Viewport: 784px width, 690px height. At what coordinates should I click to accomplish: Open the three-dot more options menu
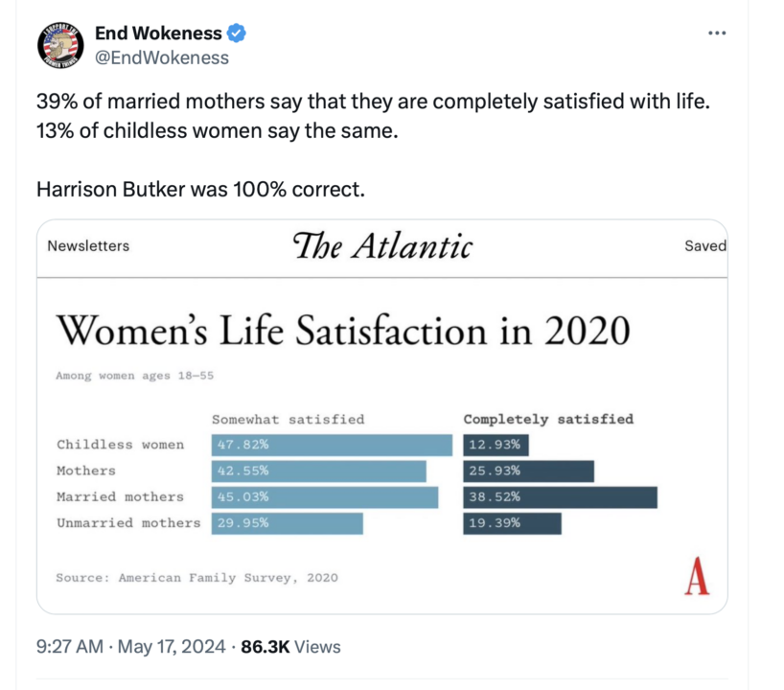[716, 34]
